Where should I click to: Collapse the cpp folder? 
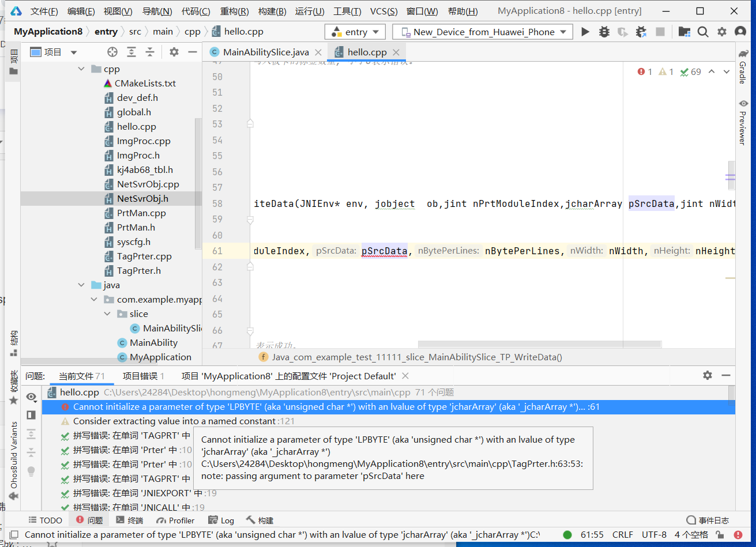point(81,69)
